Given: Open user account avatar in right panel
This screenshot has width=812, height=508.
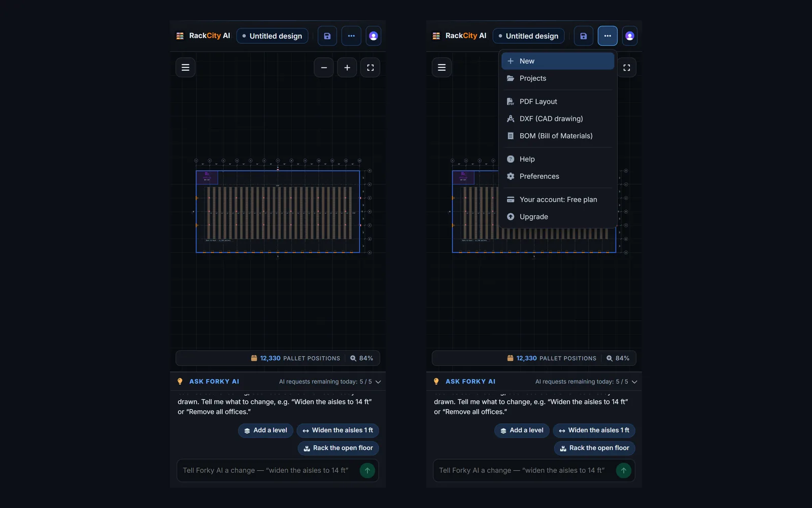Looking at the screenshot, I should coord(630,36).
